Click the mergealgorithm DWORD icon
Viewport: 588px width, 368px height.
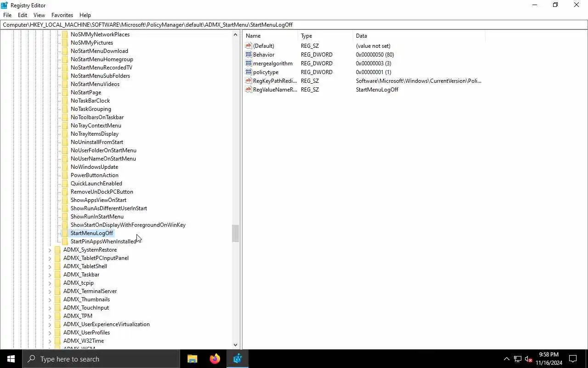[249, 63]
